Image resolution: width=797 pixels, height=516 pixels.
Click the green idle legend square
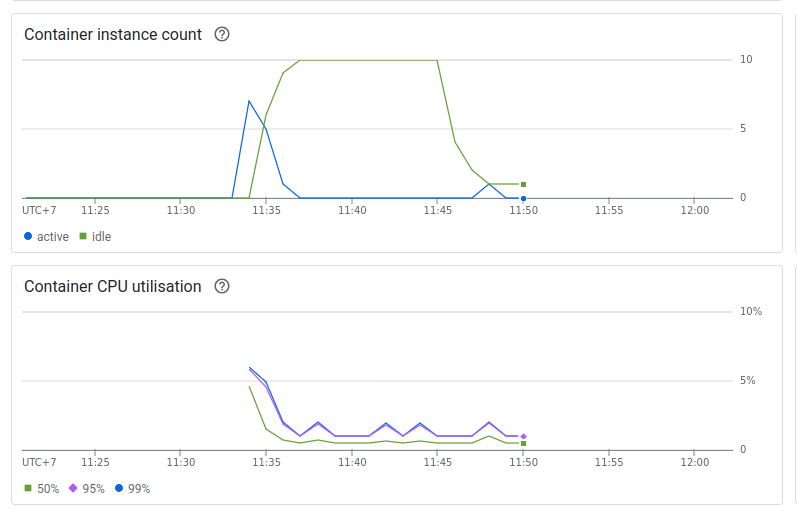click(83, 237)
